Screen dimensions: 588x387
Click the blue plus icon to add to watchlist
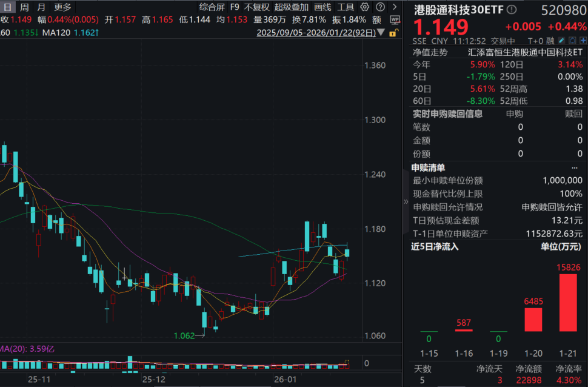click(583, 40)
